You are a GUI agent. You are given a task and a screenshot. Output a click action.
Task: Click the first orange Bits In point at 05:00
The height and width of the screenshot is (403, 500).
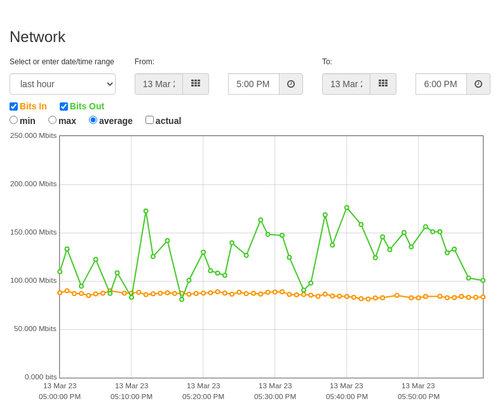tap(60, 293)
